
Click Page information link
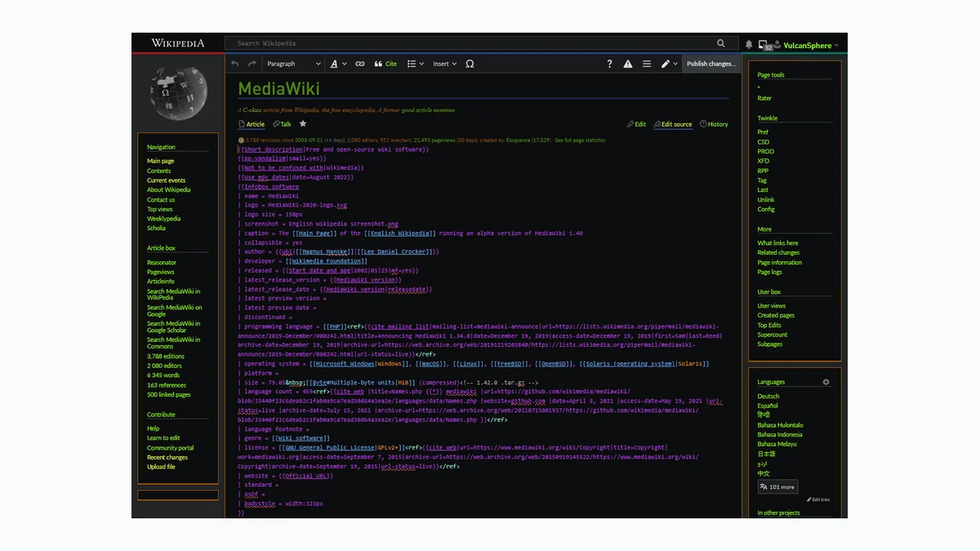point(779,263)
